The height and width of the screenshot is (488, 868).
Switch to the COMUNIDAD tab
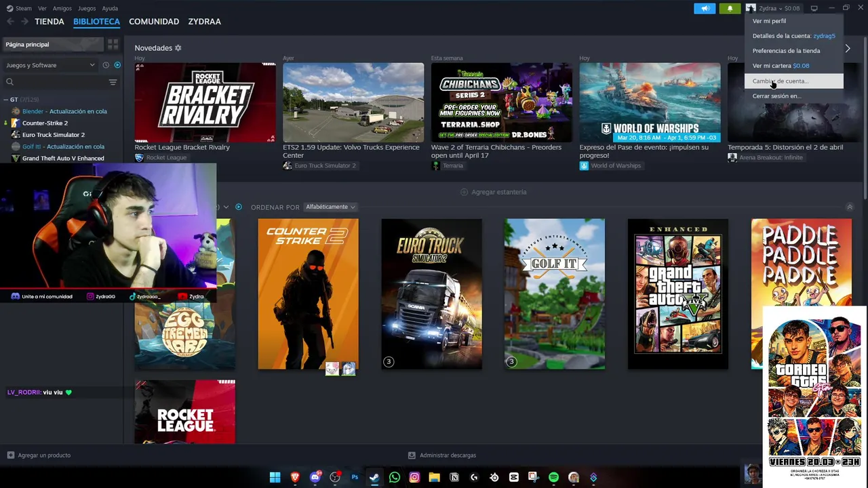point(154,22)
